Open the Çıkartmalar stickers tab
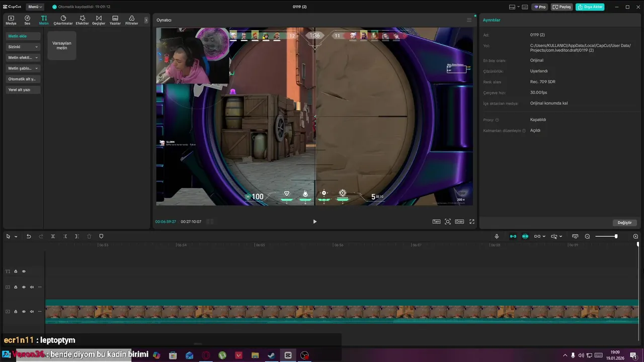 pos(63,20)
